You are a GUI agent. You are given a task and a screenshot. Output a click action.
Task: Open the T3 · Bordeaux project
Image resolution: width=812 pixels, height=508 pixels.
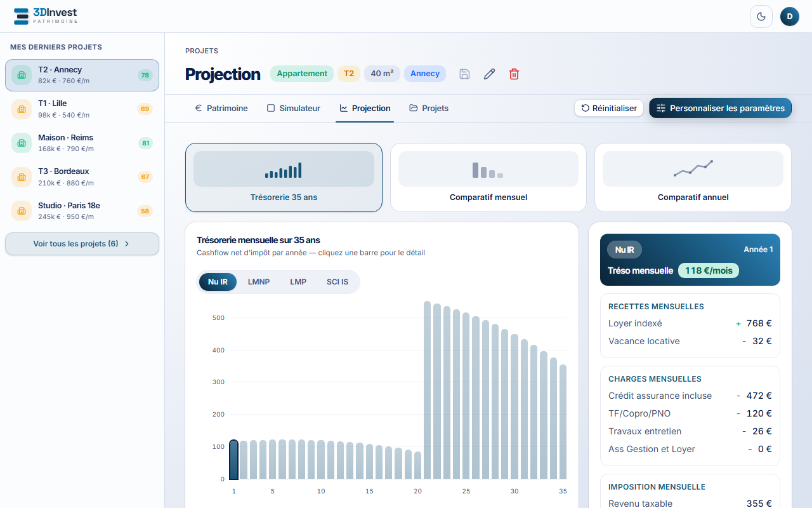(82, 177)
